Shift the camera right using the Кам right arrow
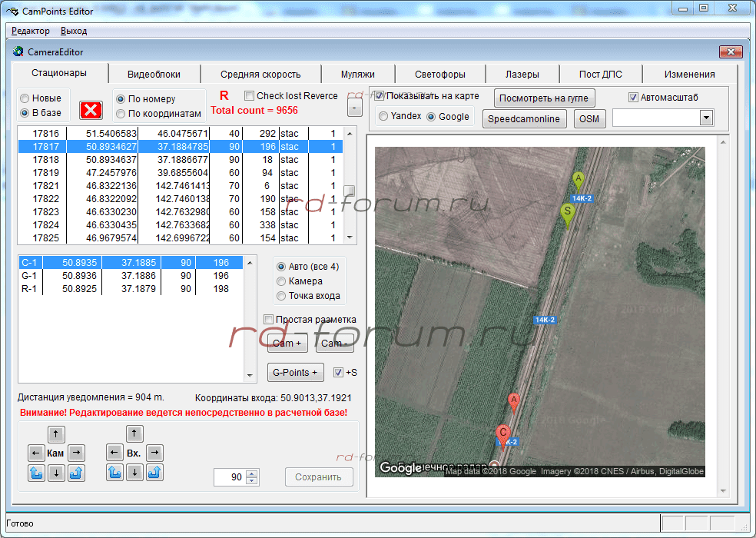The width and height of the screenshot is (756, 538). coord(76,453)
